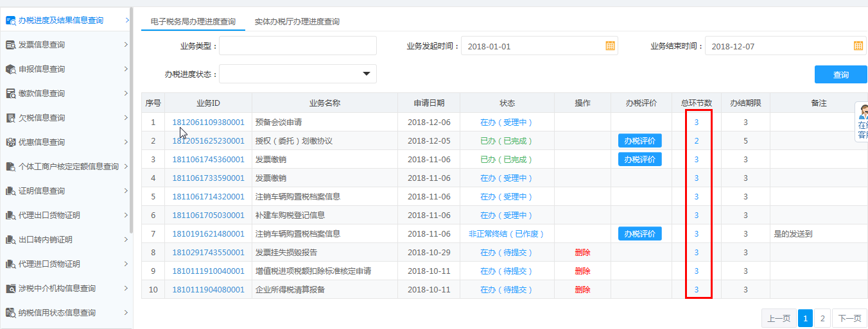Viewport: 868px width, 329px height.
Task: Expand the 出口转内销证明 menu chevron
Action: point(126,239)
